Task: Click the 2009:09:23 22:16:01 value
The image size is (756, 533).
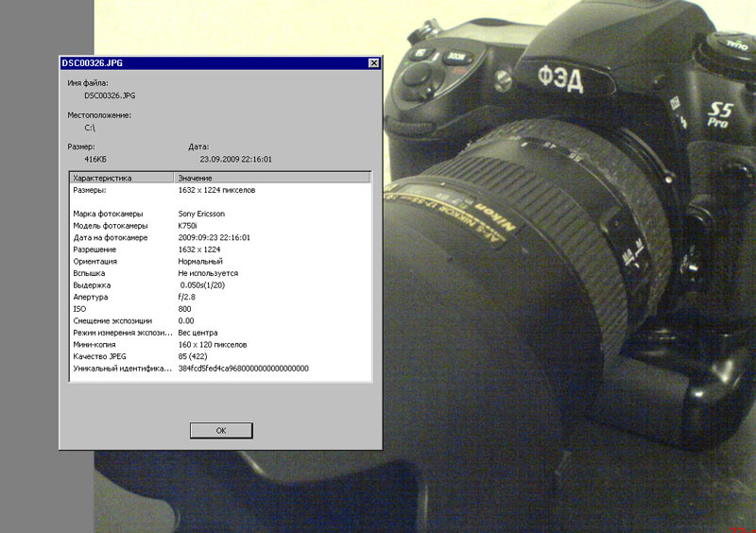Action: pos(215,238)
